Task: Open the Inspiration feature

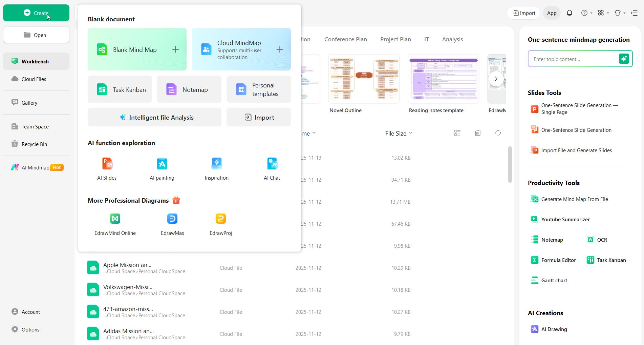Action: coord(216,168)
